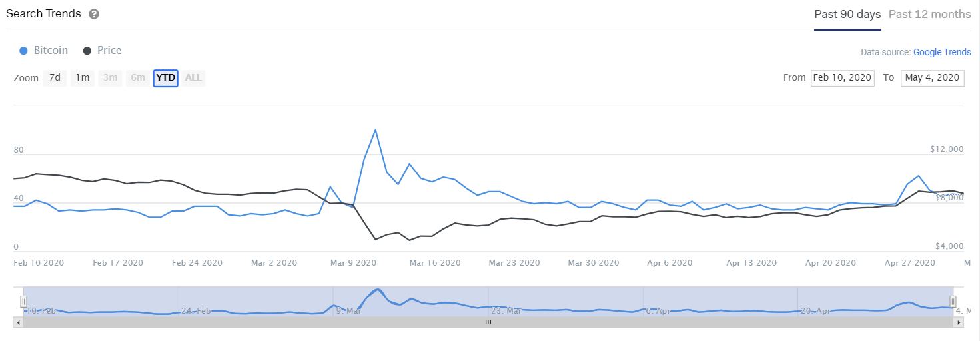Screen dimensions: 980x341
Task: Switch to Past 90 days tab
Action: (x=847, y=14)
